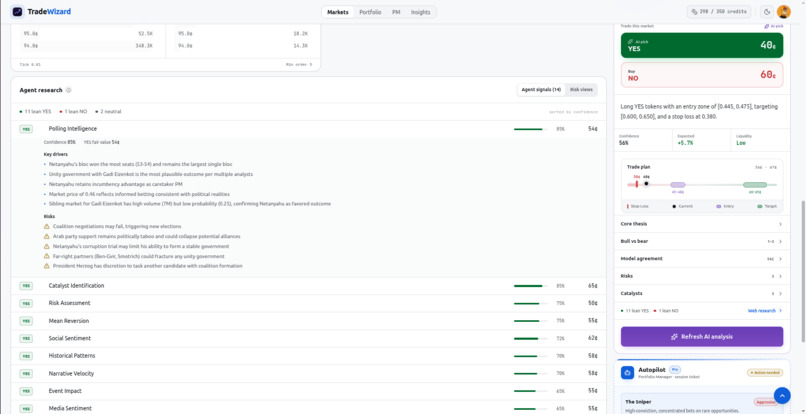
Task: Click the sparkle icon in Refresh AI analysis
Action: tap(674, 337)
